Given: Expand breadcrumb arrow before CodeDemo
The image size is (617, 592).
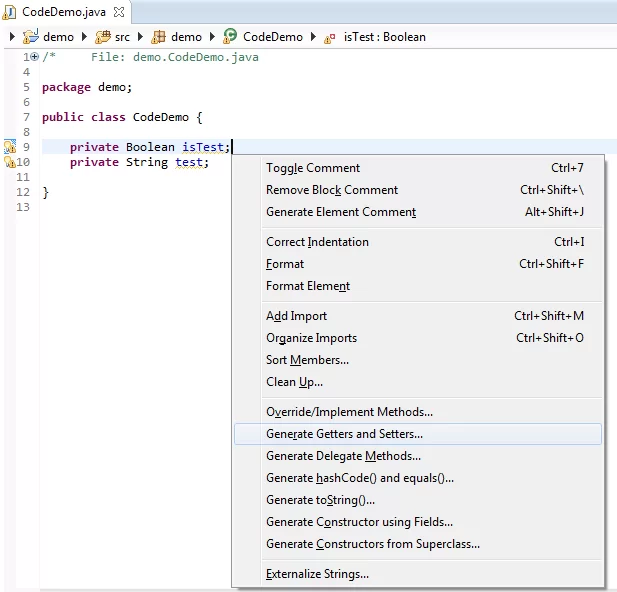Looking at the screenshot, I should point(212,37).
